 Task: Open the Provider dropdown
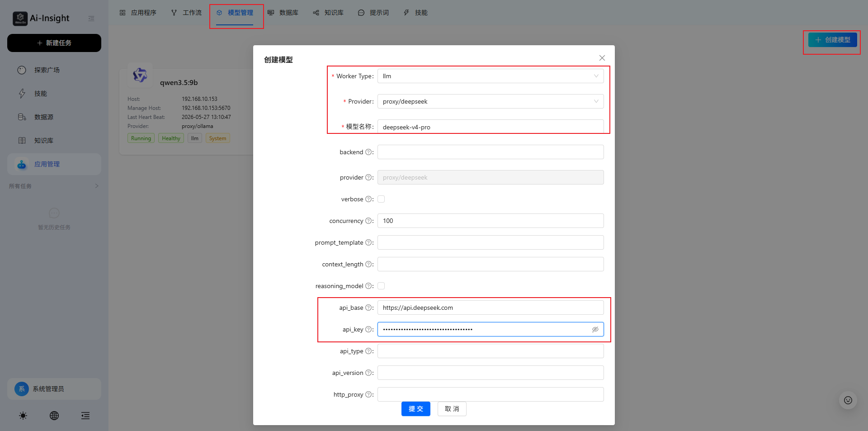click(491, 101)
